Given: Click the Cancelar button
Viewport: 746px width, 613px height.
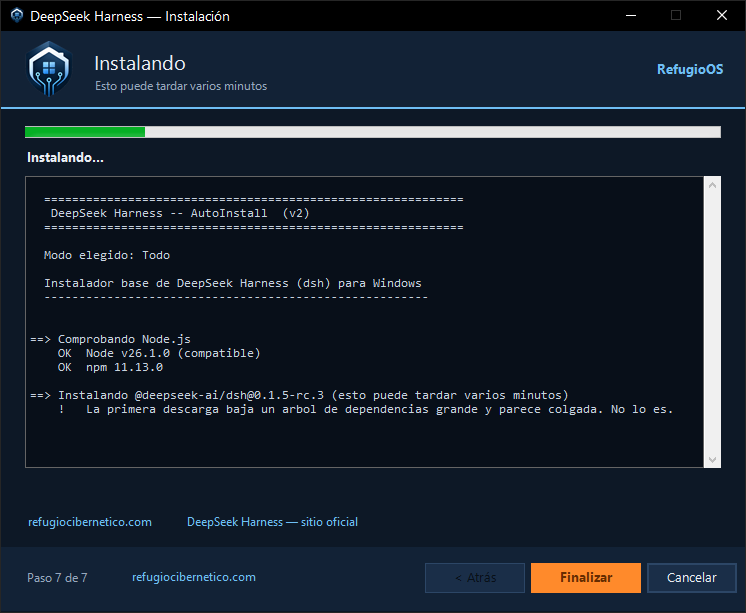Looking at the screenshot, I should (x=691, y=578).
